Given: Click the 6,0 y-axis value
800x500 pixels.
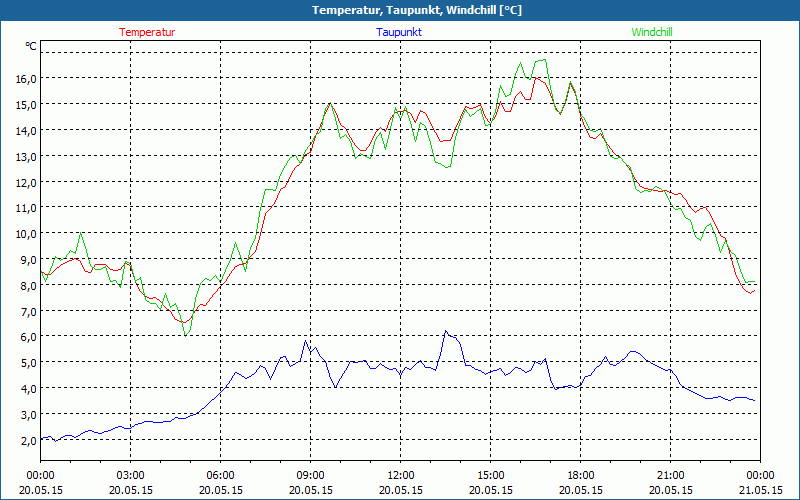Looking at the screenshot, I should 29,337.
